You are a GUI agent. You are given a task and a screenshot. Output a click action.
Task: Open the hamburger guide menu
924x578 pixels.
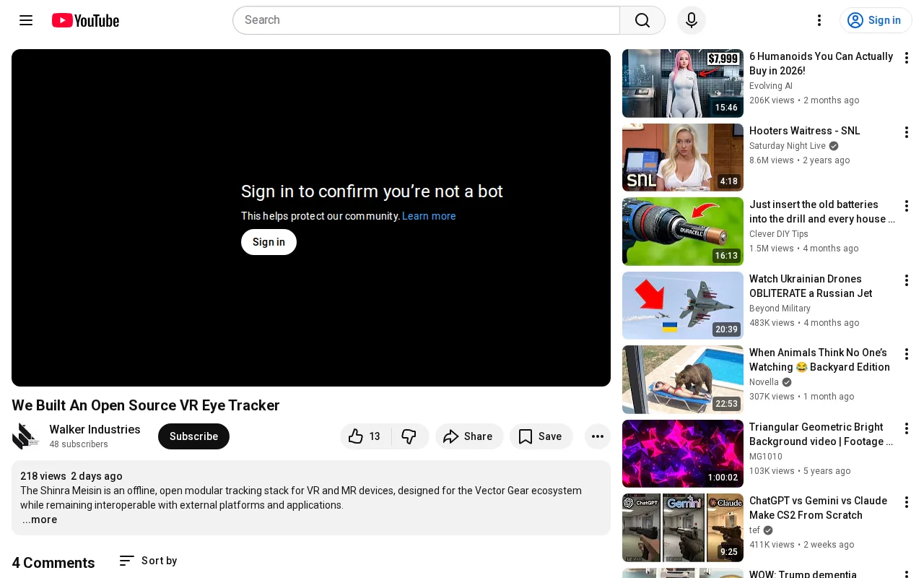26,20
